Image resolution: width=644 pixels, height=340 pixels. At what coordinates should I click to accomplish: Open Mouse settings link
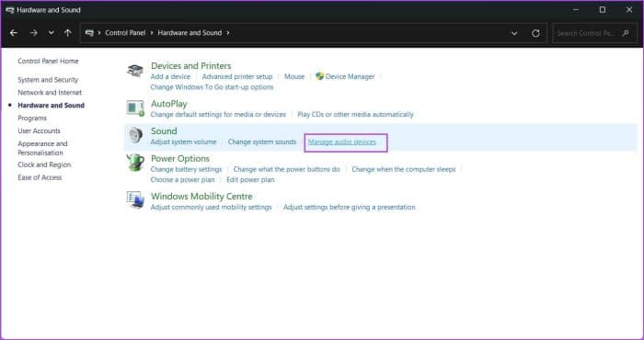294,76
